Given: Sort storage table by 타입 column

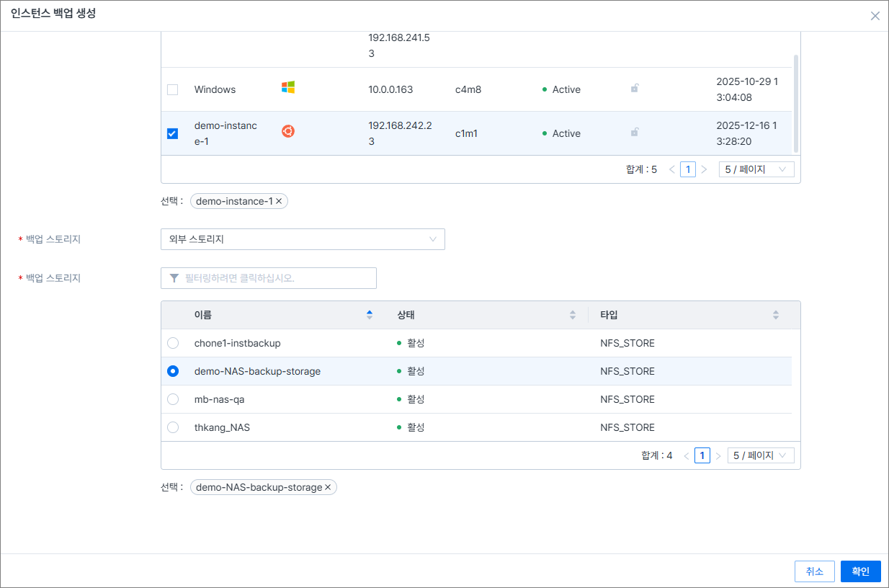Looking at the screenshot, I should (x=776, y=315).
